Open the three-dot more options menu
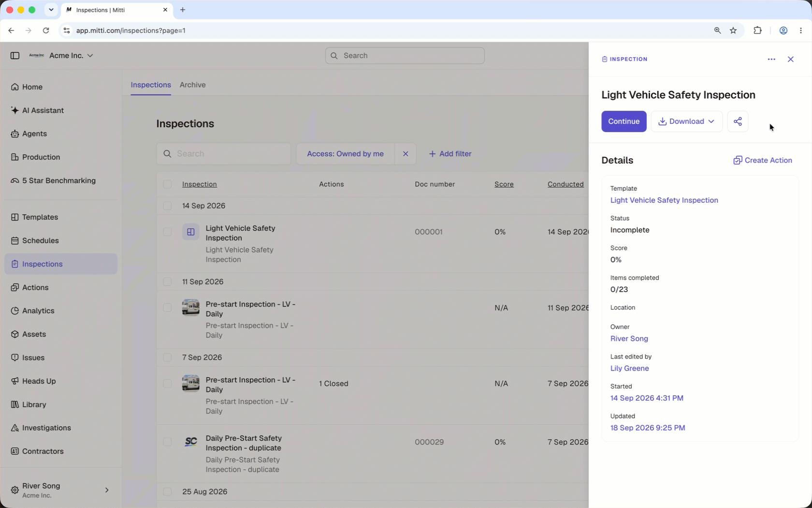Viewport: 812px width, 508px height. point(771,59)
